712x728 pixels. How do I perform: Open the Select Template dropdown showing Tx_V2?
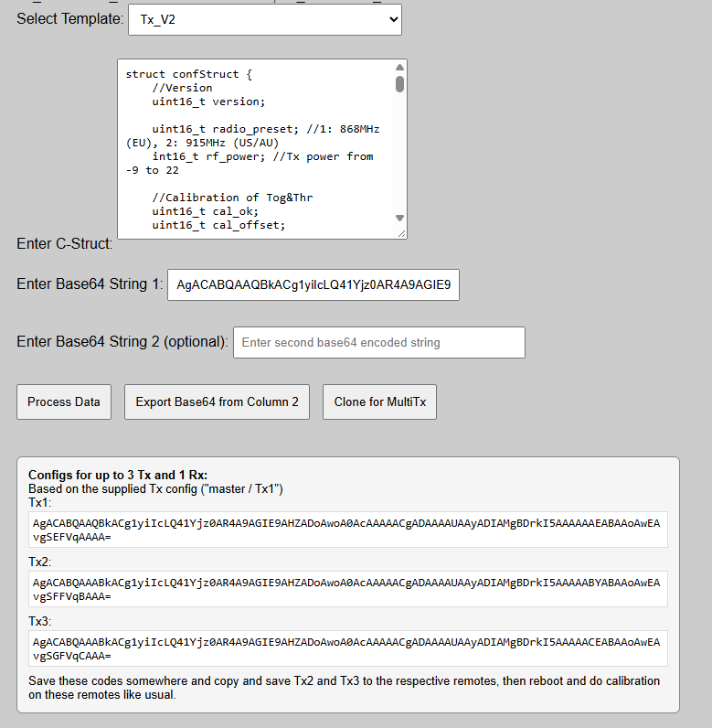[x=265, y=19]
